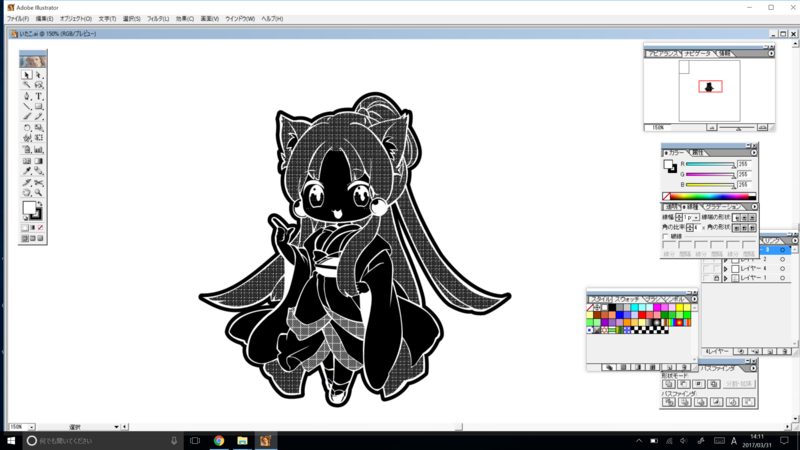800x450 pixels.
Task: Select the Scissors tool
Action: pos(39,183)
